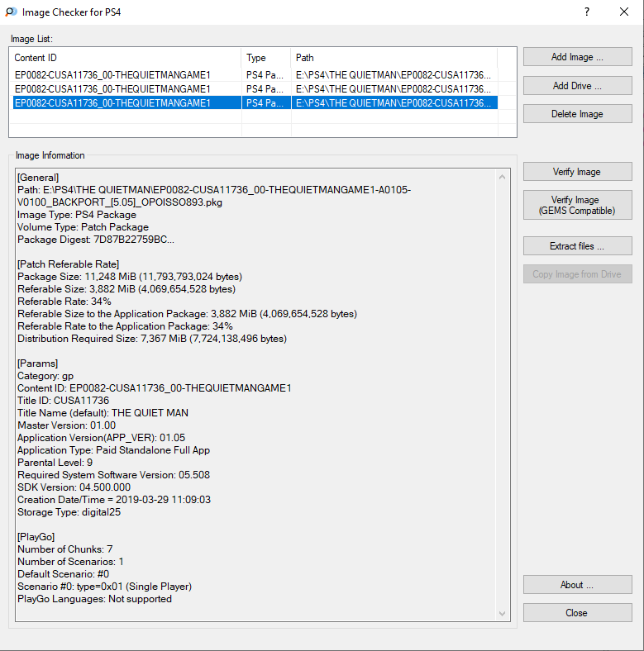The image size is (644, 651).
Task: Sort by the Content ID column header
Action: (126, 58)
